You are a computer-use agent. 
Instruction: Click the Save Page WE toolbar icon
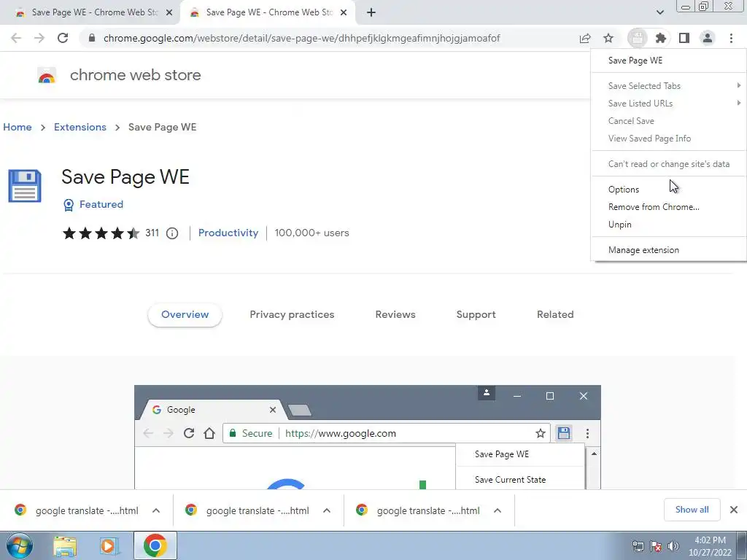[x=638, y=38]
